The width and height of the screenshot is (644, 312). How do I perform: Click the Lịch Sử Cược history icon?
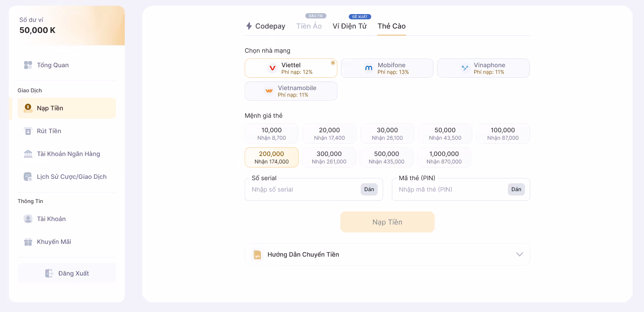coord(28,177)
